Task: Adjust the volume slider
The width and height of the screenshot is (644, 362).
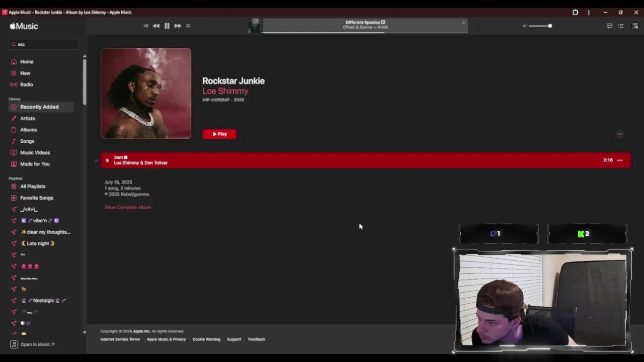Action: click(x=541, y=26)
